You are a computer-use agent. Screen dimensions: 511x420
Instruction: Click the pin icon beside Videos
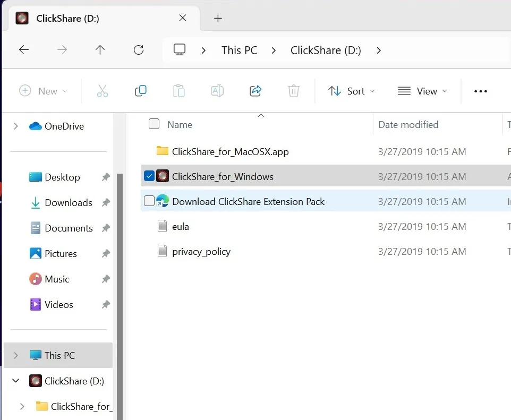coord(106,304)
